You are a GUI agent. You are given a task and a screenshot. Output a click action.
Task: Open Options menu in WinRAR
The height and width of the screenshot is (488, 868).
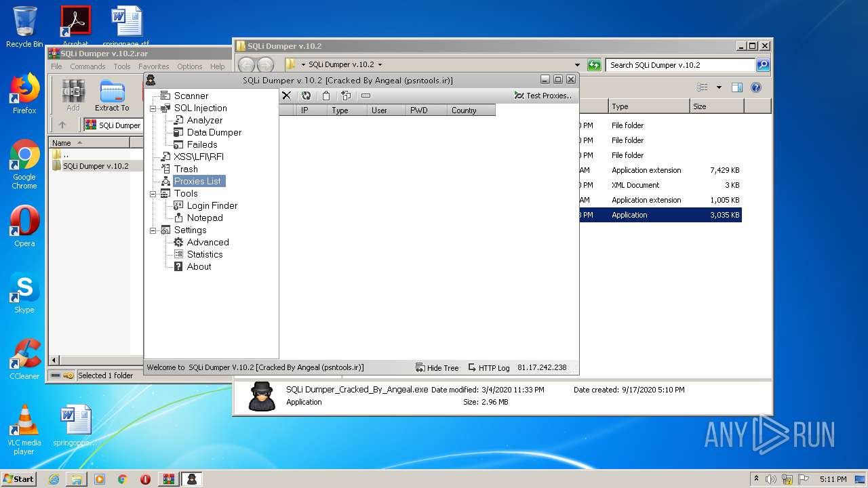point(190,66)
